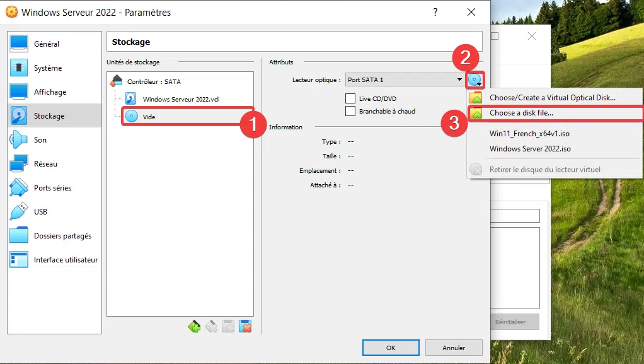644x364 pixels.
Task: Select Windows Serveur 2022.vdi disk
Action: pos(181,99)
